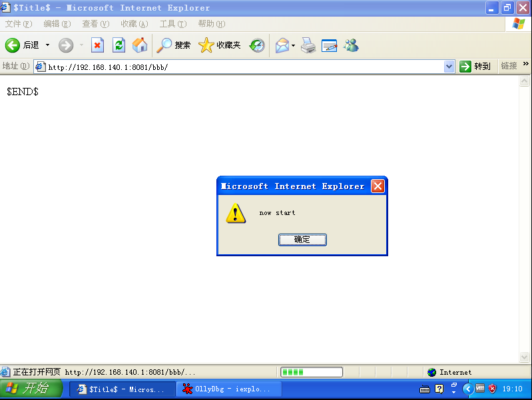The height and width of the screenshot is (400, 532).
Task: Open the 文件(F) menu
Action: [19, 24]
